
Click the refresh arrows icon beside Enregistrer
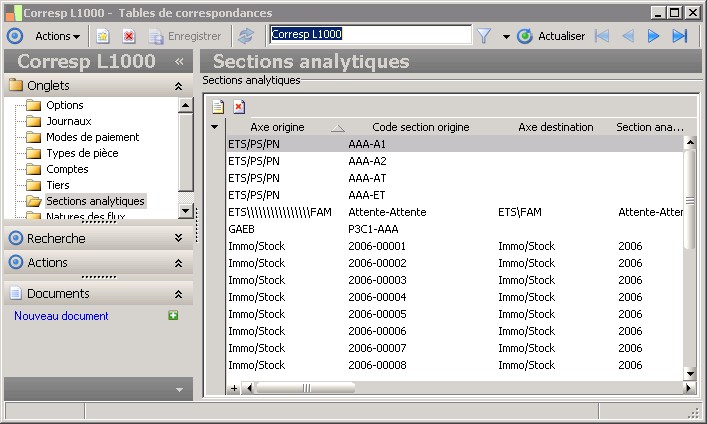[245, 36]
